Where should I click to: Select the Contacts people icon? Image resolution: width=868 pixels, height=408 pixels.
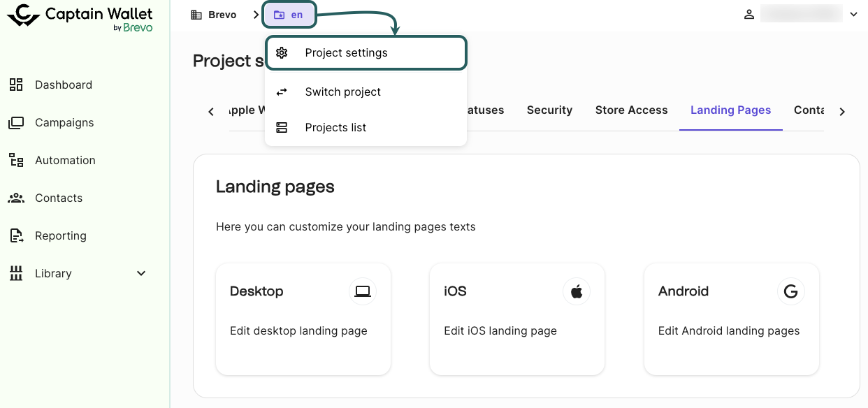pos(16,198)
